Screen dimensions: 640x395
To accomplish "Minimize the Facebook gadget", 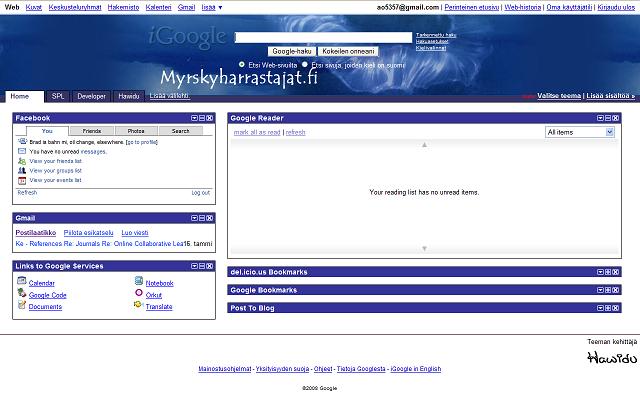I will tap(202, 118).
